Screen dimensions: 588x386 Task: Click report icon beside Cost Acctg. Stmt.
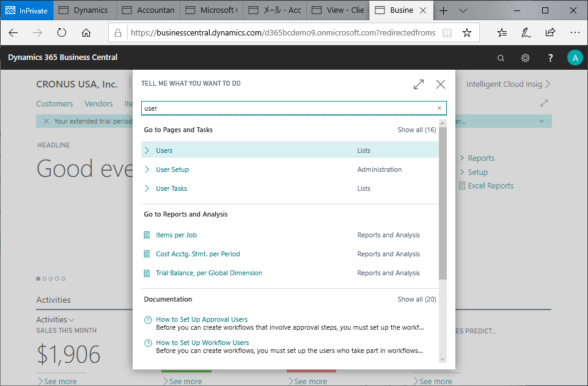coord(147,254)
